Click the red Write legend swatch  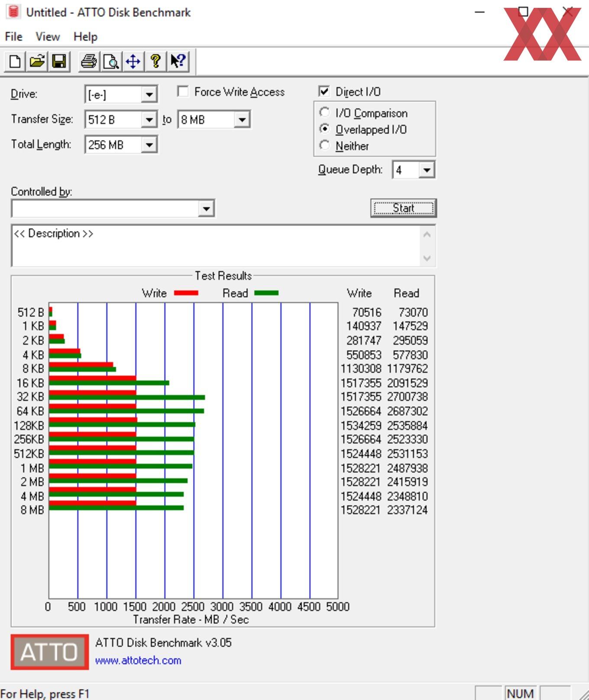pyautogui.click(x=186, y=293)
